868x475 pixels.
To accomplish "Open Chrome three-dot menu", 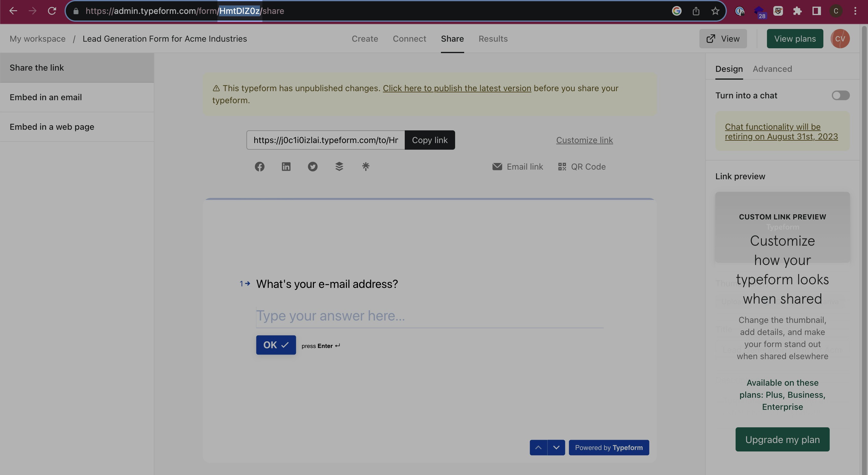I will tap(855, 11).
